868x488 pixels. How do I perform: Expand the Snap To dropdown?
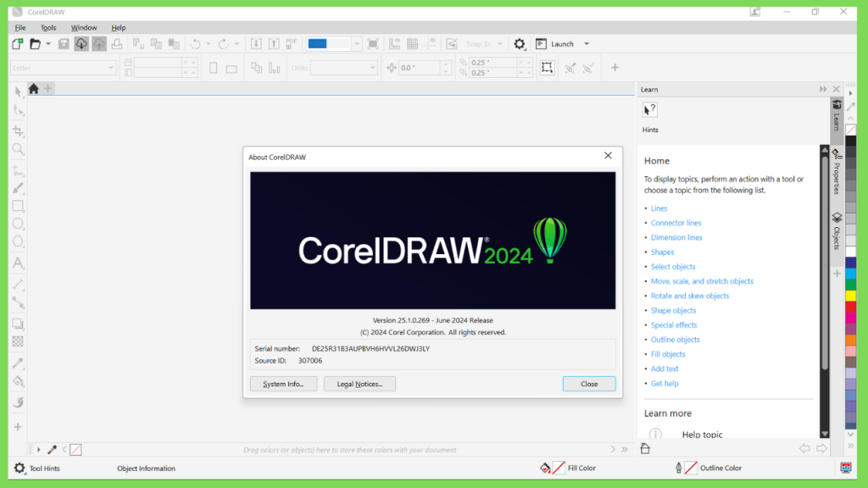500,44
